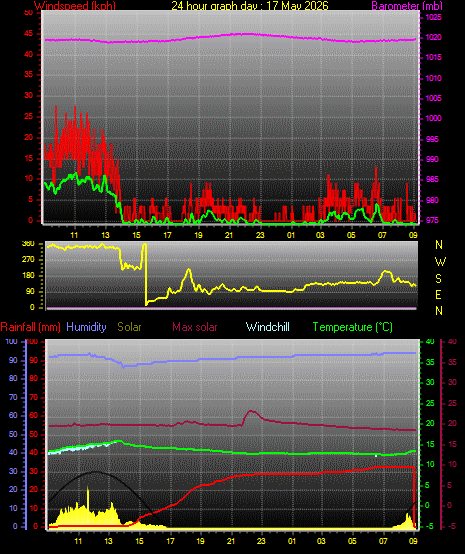This screenshot has width=465, height=554.
Task: Click the 270 degree wind direction tick
Action: 28,260
